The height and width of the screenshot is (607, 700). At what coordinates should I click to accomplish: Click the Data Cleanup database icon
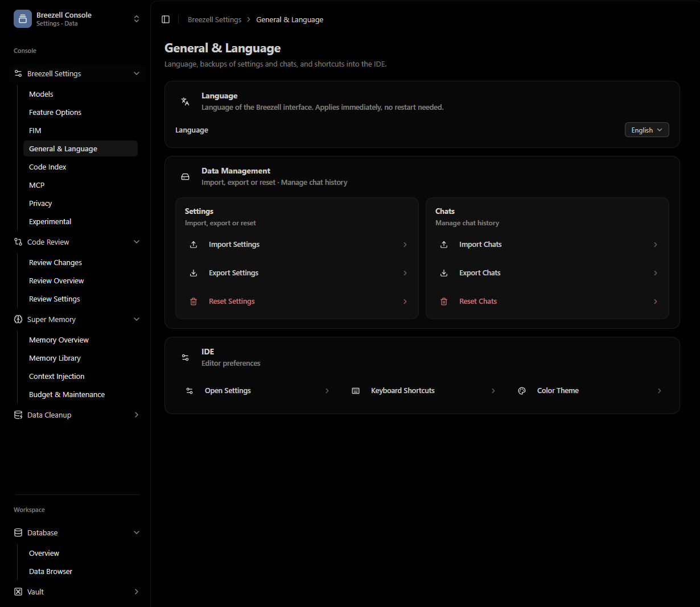tap(18, 415)
